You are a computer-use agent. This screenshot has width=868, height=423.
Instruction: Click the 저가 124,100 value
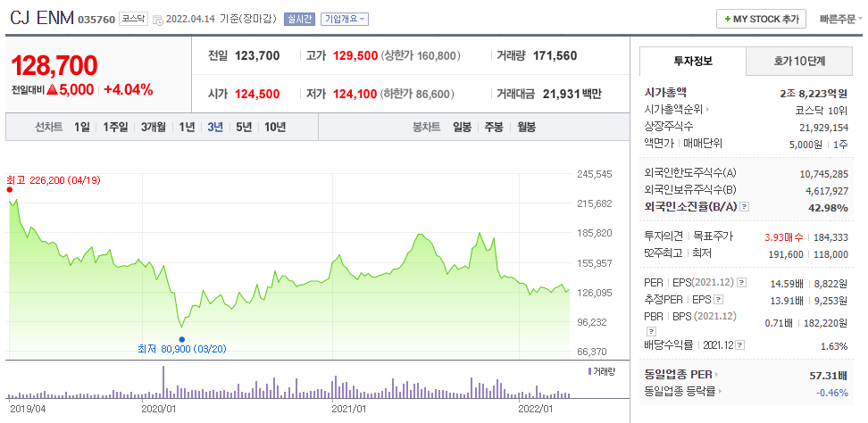(355, 94)
